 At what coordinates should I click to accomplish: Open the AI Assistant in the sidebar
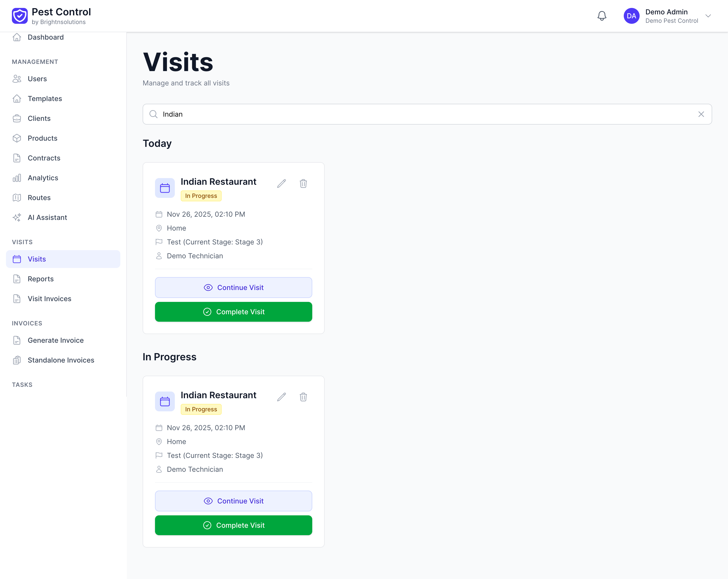(x=47, y=217)
